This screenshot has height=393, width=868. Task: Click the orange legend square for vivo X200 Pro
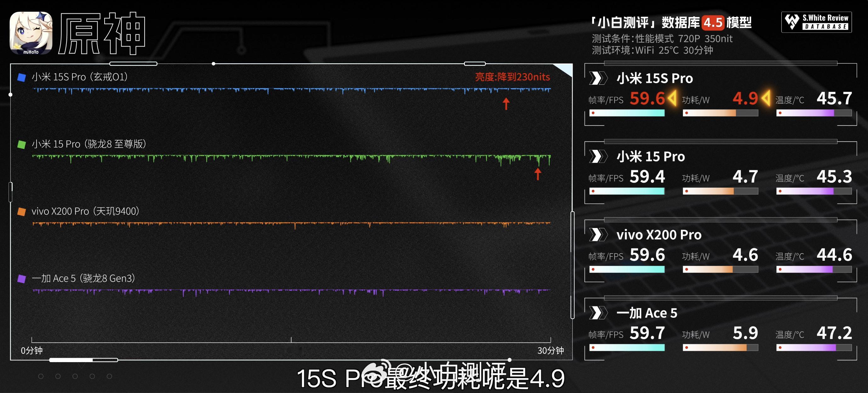(21, 212)
